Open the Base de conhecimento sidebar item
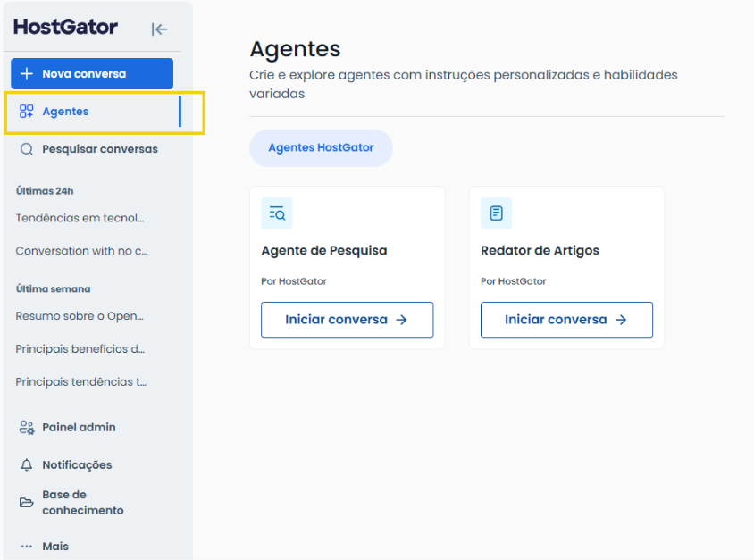 [72, 502]
